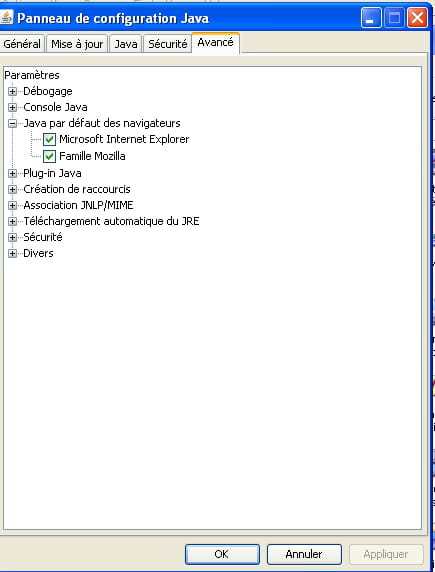
Task: Toggle the Famille Mozilla checkbox
Action: 49,156
